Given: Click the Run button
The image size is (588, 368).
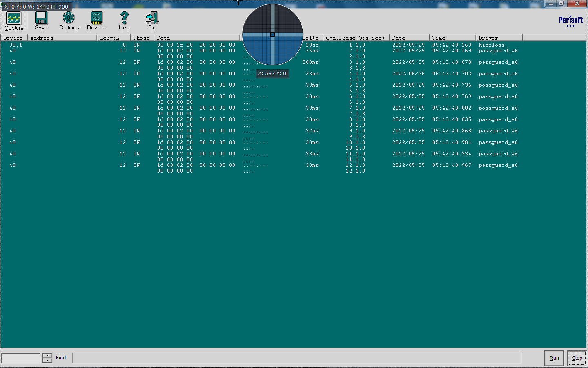Looking at the screenshot, I should coord(554,358).
